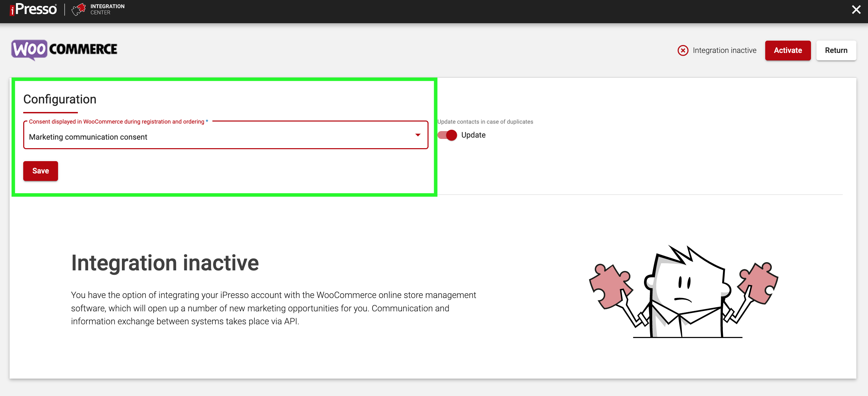Click the 'Configuration' heading
This screenshot has width=868, height=396.
pyautogui.click(x=60, y=99)
